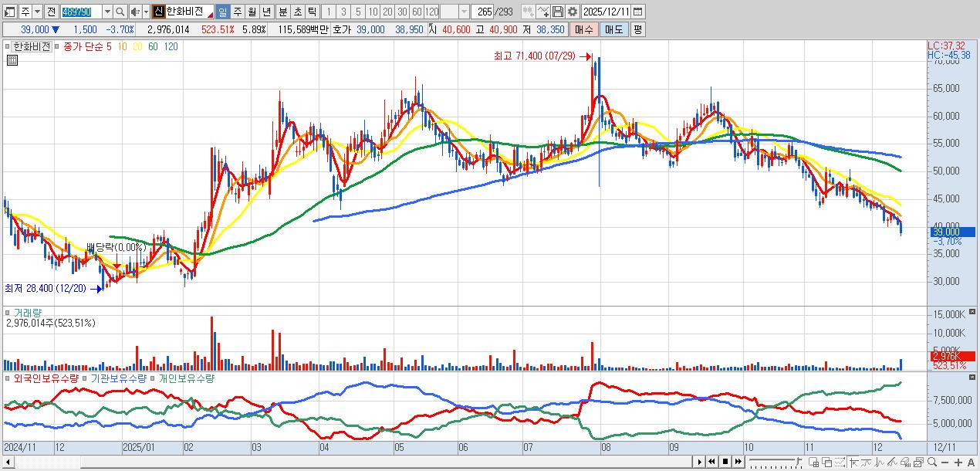Viewport: 980px width, 471px height.
Task: Click the candlestick line icon in bottom toolbar
Action: (880, 463)
